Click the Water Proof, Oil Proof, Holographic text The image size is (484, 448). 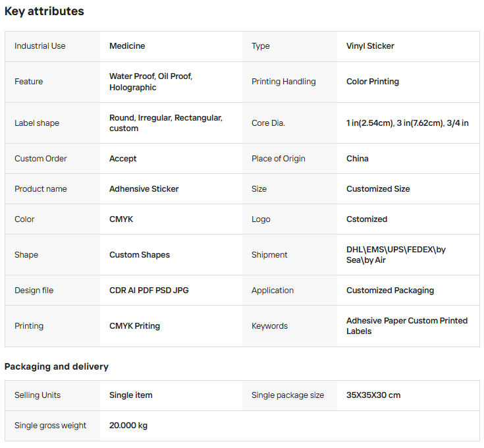(x=151, y=82)
